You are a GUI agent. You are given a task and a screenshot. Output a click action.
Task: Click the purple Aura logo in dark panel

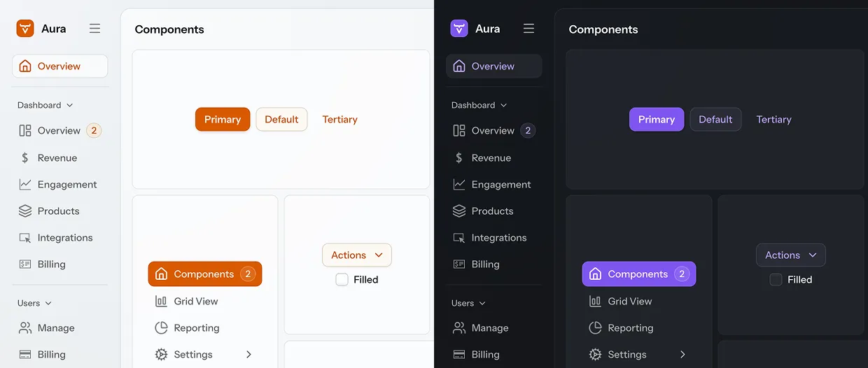459,29
